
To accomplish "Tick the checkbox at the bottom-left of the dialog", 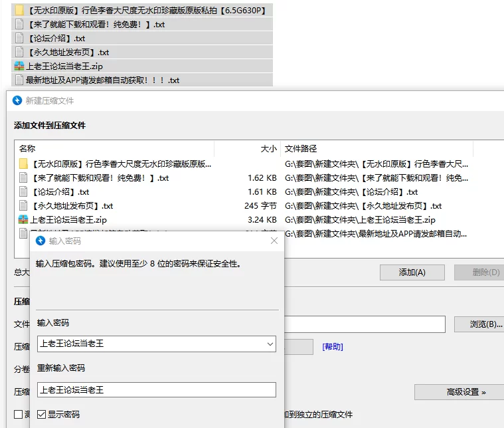I will pos(19,414).
